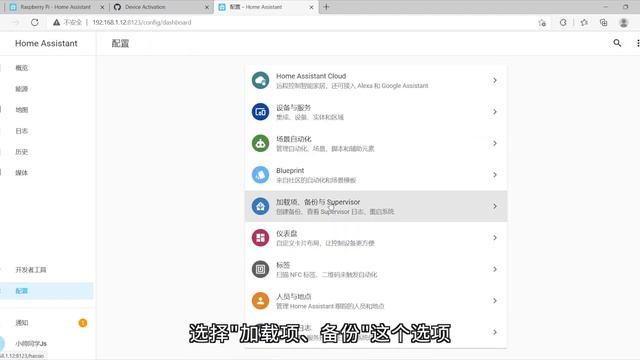Open 能源 in the sidebar
This screenshot has height=360, width=640.
[22, 89]
